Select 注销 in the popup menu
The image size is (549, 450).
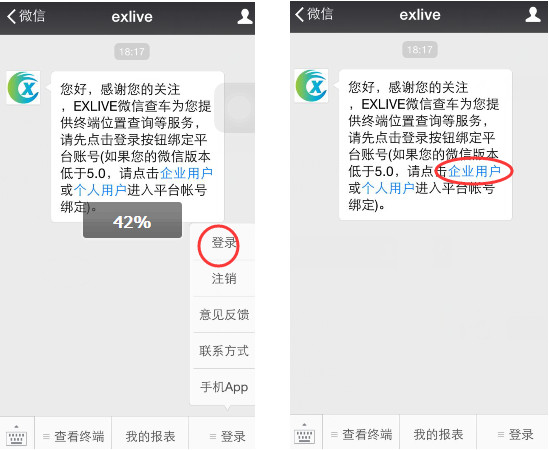[224, 279]
